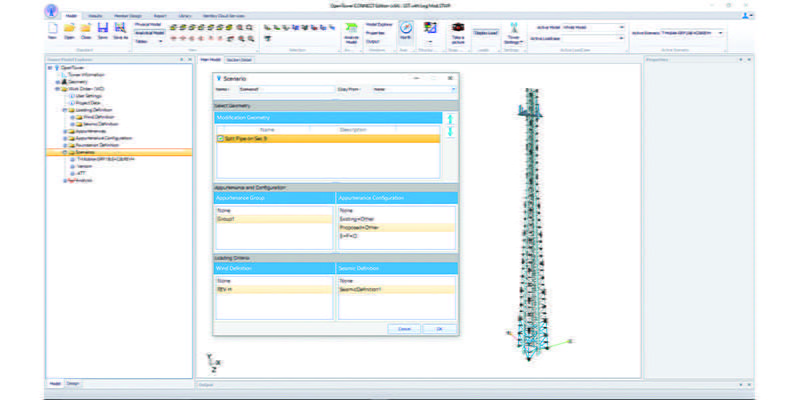Click the Save As icon
Image resolution: width=800 pixels, height=400 pixels.
click(x=120, y=33)
